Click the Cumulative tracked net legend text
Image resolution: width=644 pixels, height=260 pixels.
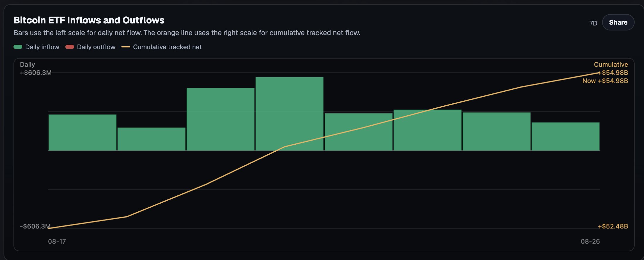(x=167, y=47)
